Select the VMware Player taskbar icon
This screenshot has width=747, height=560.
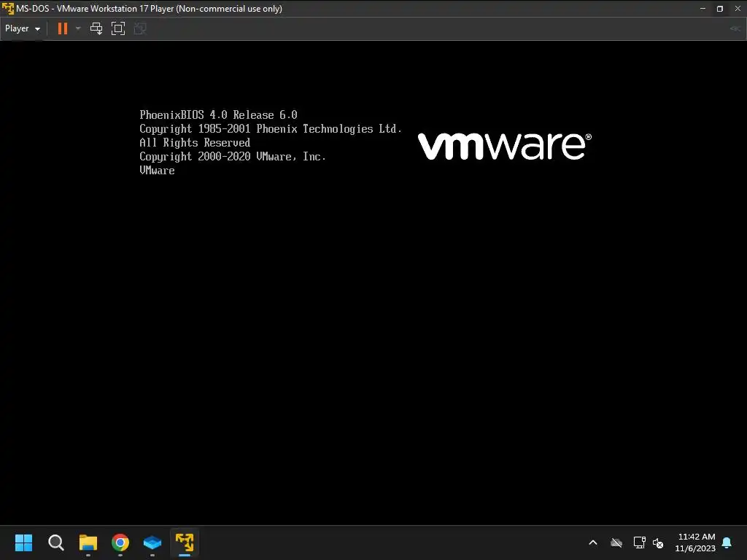click(185, 542)
